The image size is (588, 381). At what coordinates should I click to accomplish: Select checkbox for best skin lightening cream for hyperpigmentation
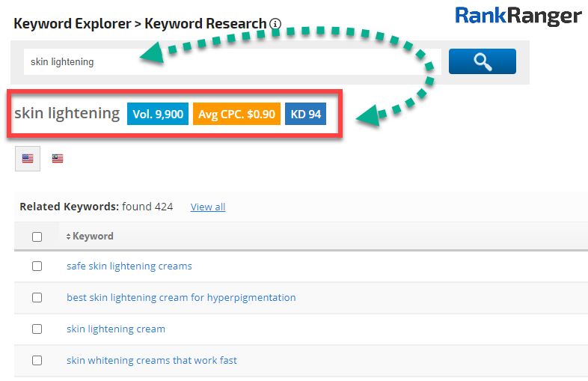[37, 297]
